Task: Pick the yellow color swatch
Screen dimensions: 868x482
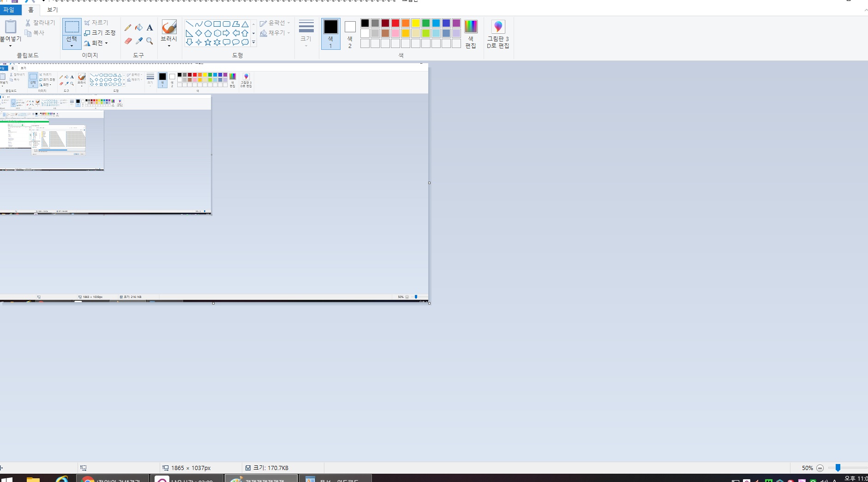Action: (x=416, y=23)
